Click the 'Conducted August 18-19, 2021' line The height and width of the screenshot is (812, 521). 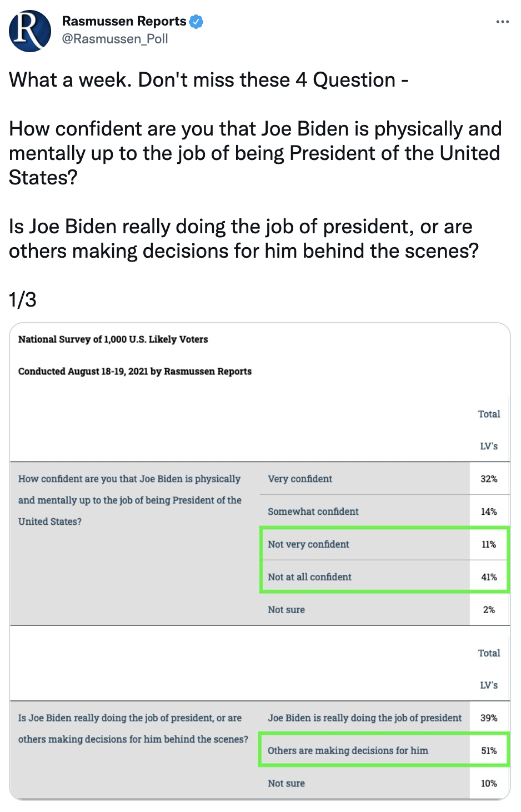coord(134,372)
